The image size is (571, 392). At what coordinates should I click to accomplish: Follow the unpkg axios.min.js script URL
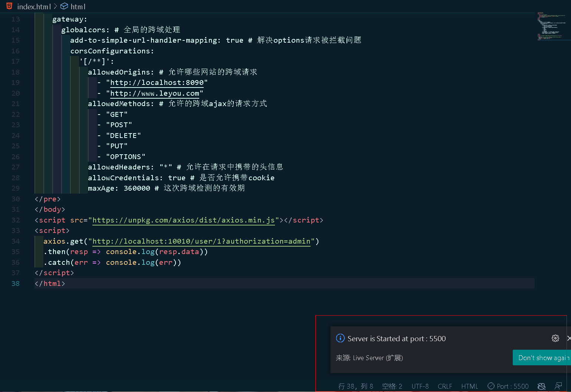183,220
